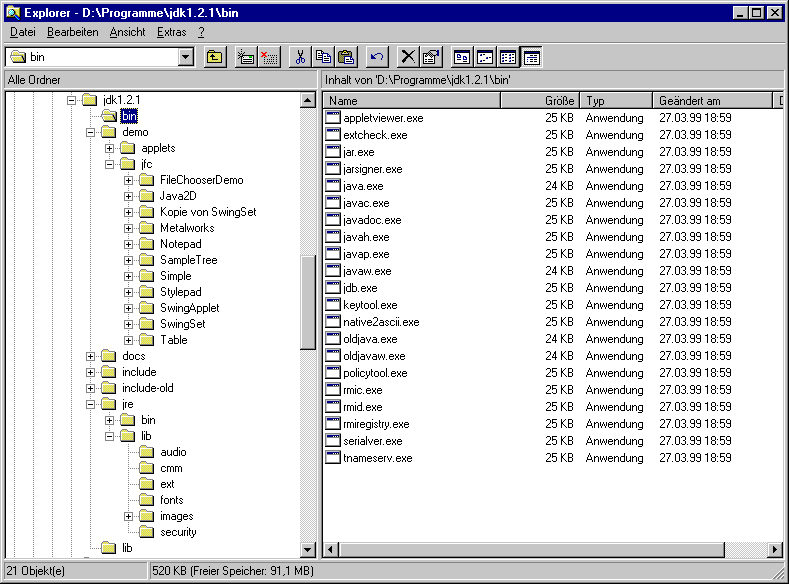Expand the images folder node
Viewport: 789px width, 584px height.
click(128, 516)
